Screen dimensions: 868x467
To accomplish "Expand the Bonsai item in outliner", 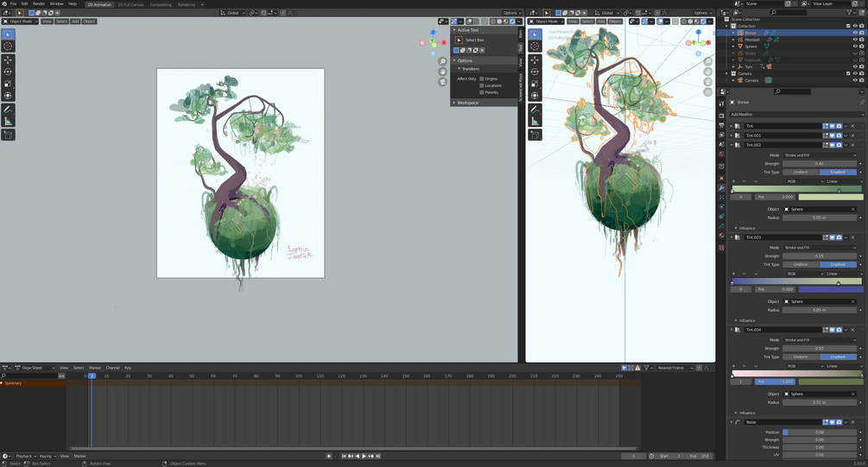I will pyautogui.click(x=734, y=33).
